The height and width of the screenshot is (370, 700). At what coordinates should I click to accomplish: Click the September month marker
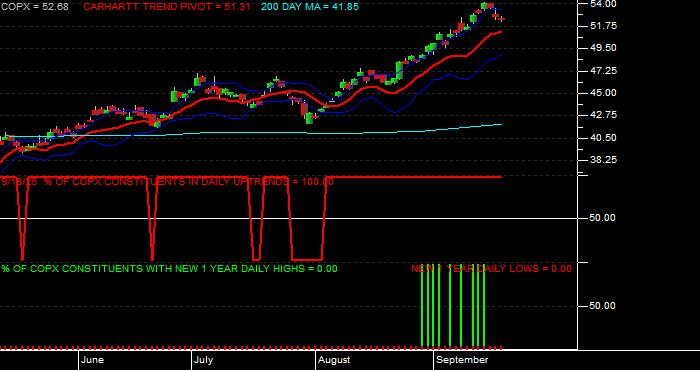(x=462, y=360)
